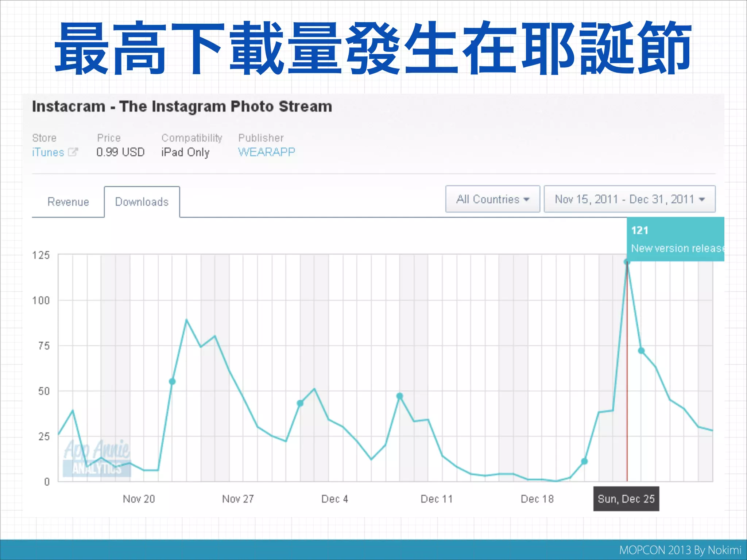The image size is (747, 560).
Task: Expand the All Countries dropdown
Action: (x=492, y=199)
